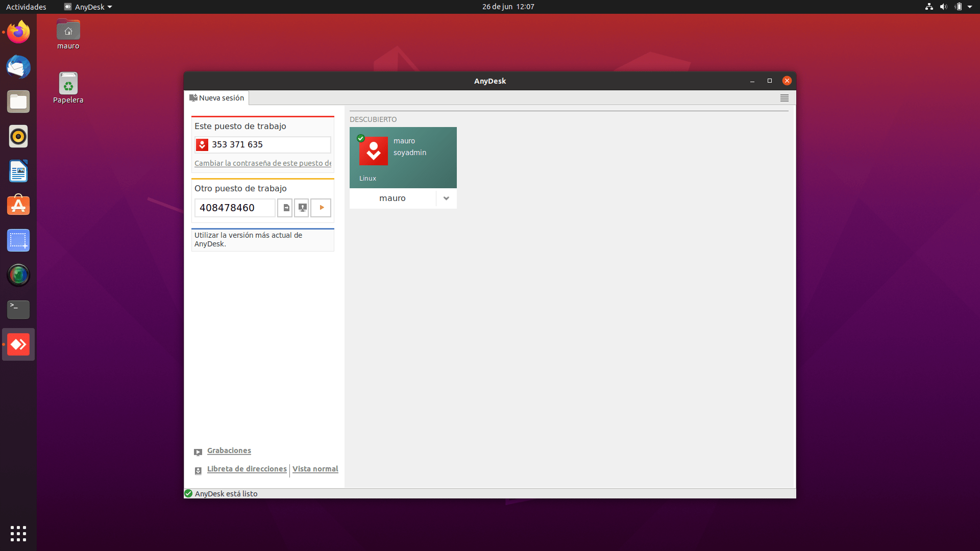The height and width of the screenshot is (551, 980).
Task: Click the AnyDesk logo in the ID field
Action: click(202, 144)
